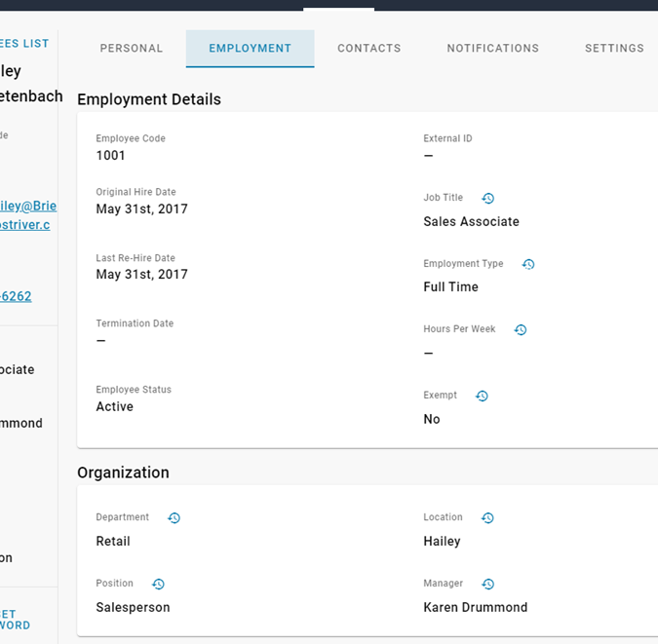Viewport: 658px width, 644px height.
Task: View Location history icon
Action: (x=487, y=518)
